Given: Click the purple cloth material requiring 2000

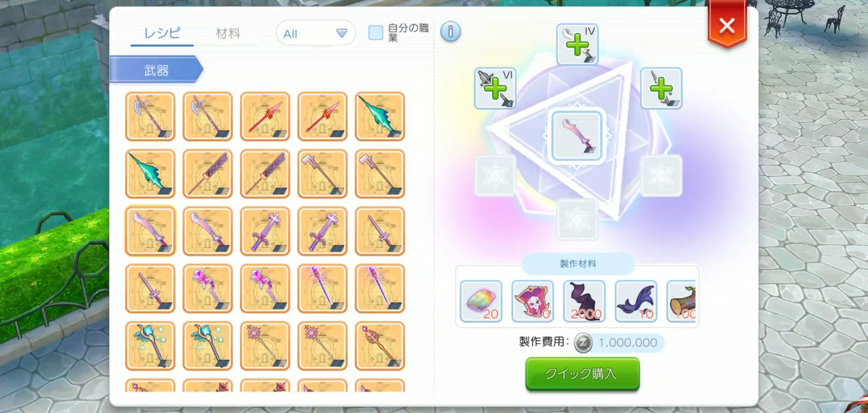Looking at the screenshot, I should pyautogui.click(x=584, y=301).
